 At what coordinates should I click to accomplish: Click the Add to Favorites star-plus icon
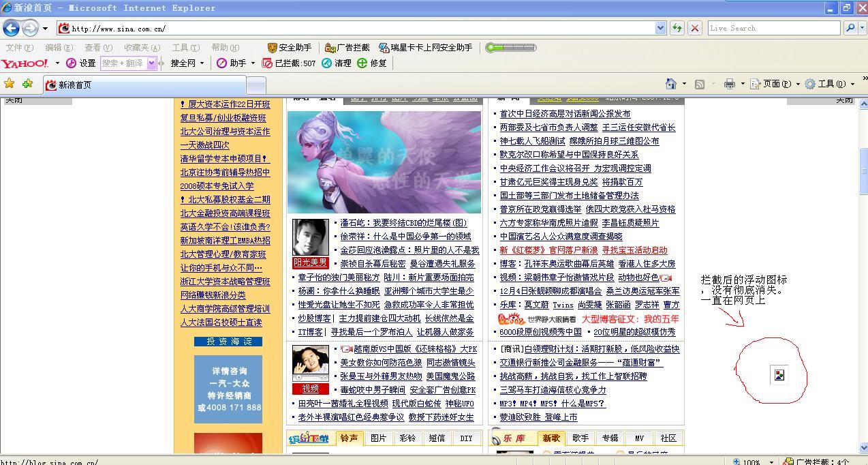pyautogui.click(x=27, y=83)
